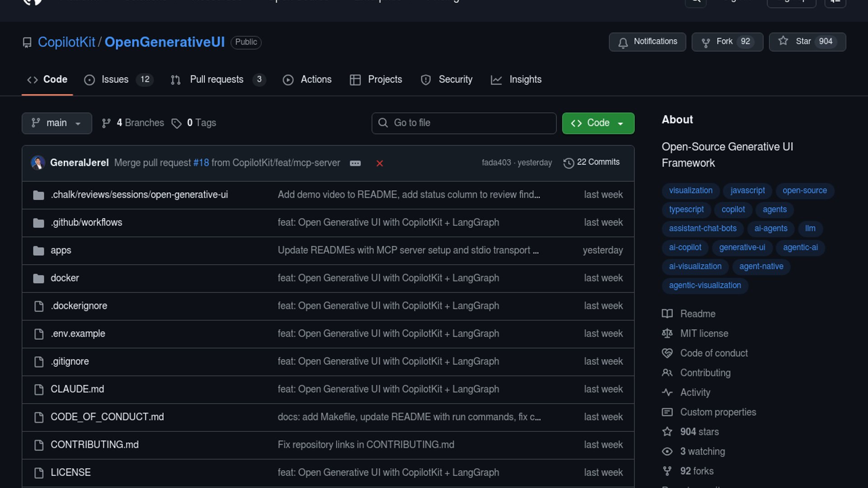Switch to the Issues tab

coord(115,80)
